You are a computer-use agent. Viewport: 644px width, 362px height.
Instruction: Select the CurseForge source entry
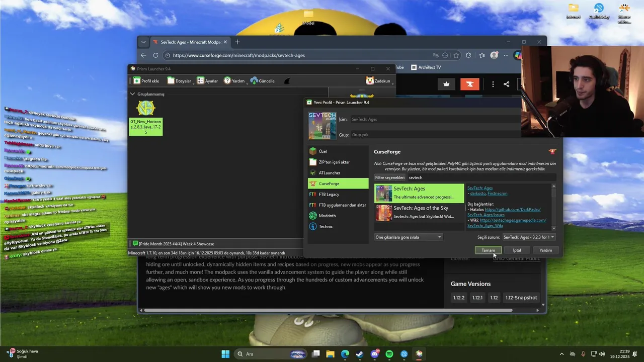coord(338,184)
